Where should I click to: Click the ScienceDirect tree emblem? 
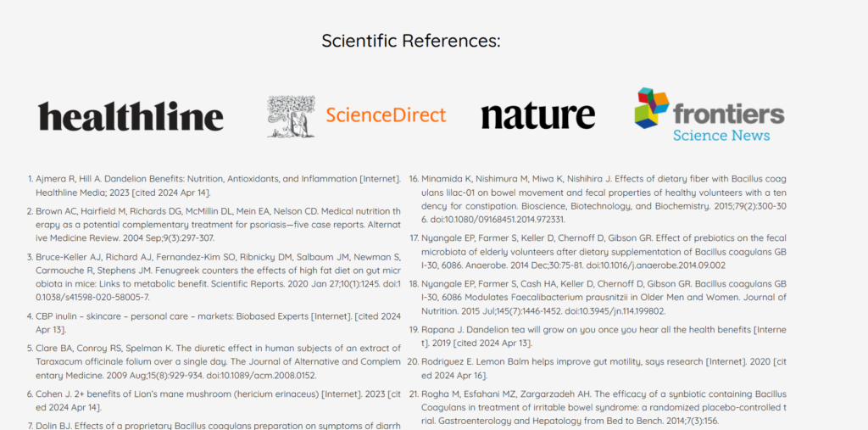point(292,116)
